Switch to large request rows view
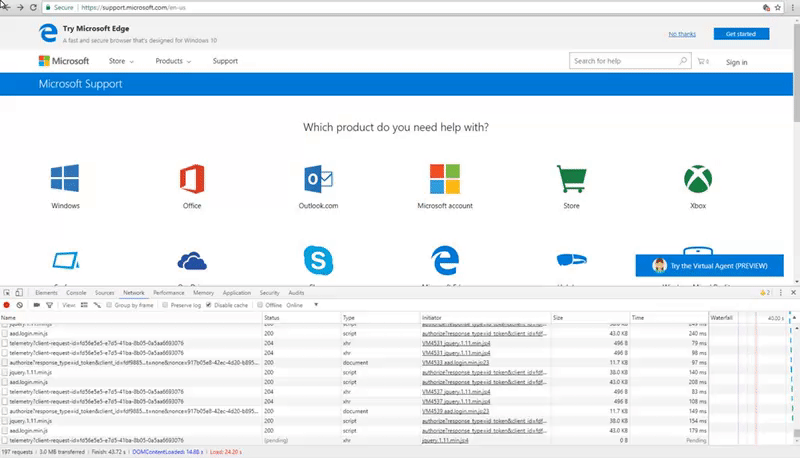Viewport: 800px width, 458px height. tap(84, 305)
